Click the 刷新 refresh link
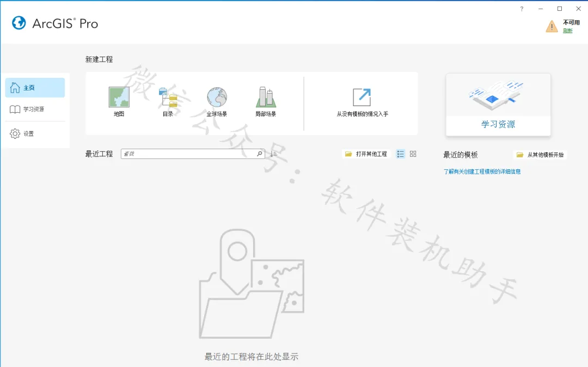The height and width of the screenshot is (367, 588). (567, 30)
